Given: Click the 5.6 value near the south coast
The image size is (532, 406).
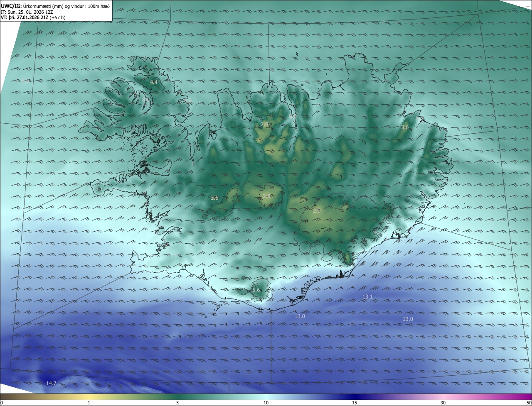Looking at the screenshot, I should 256,290.
